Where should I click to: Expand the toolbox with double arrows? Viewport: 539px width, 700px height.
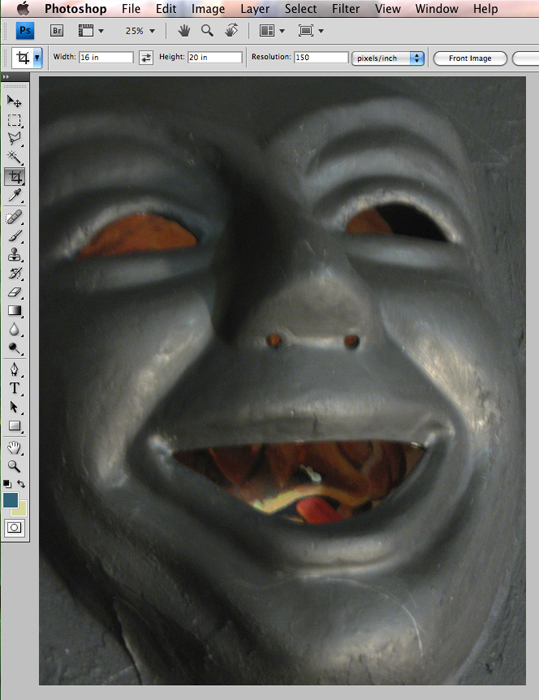[6, 77]
